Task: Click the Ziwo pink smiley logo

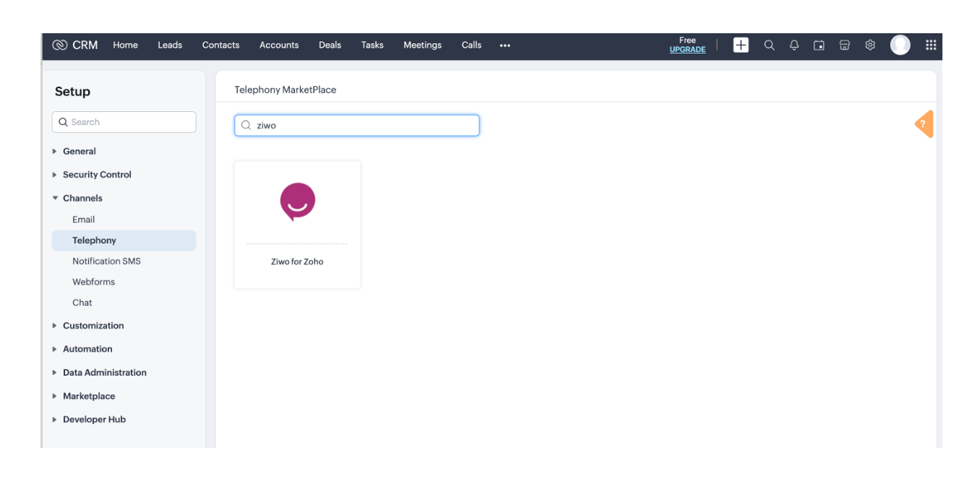Action: click(x=298, y=202)
